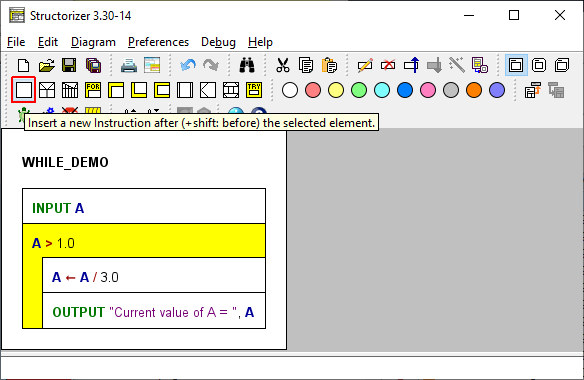Open the Help menu
The image size is (584, 380).
260,42
